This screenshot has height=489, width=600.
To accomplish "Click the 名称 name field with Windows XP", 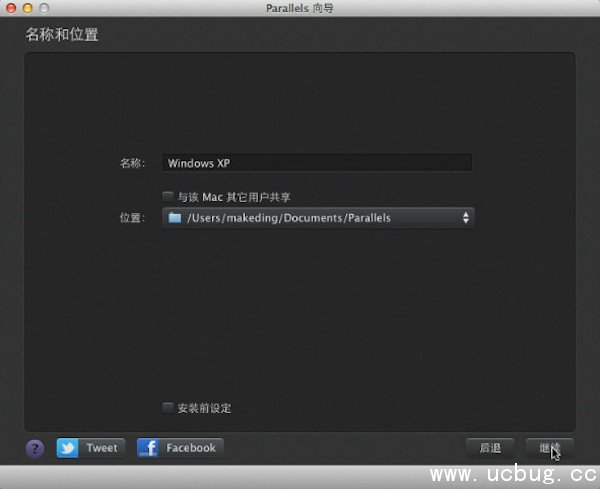I will point(317,163).
